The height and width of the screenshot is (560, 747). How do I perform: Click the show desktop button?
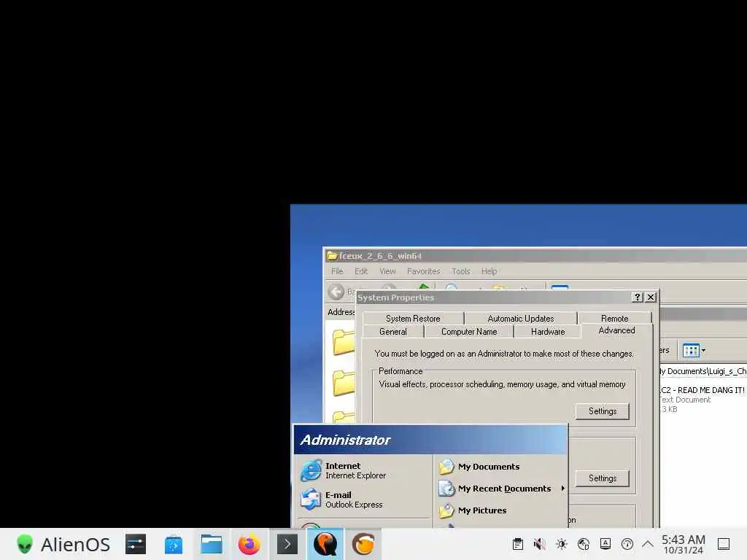point(724,544)
